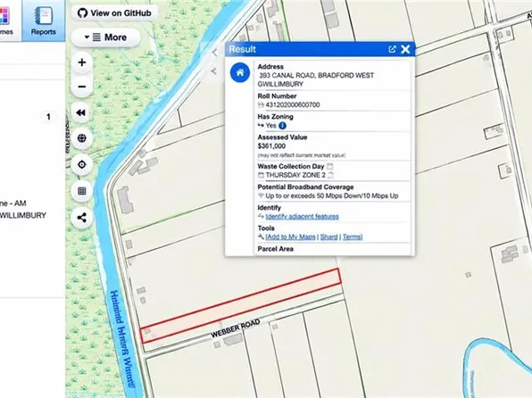This screenshot has height=398, width=532.
Task: Click calendar icon beside Waste Collection Day
Action: [329, 166]
